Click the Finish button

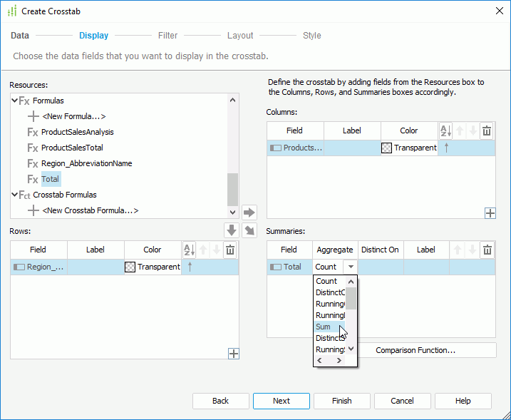pos(342,401)
